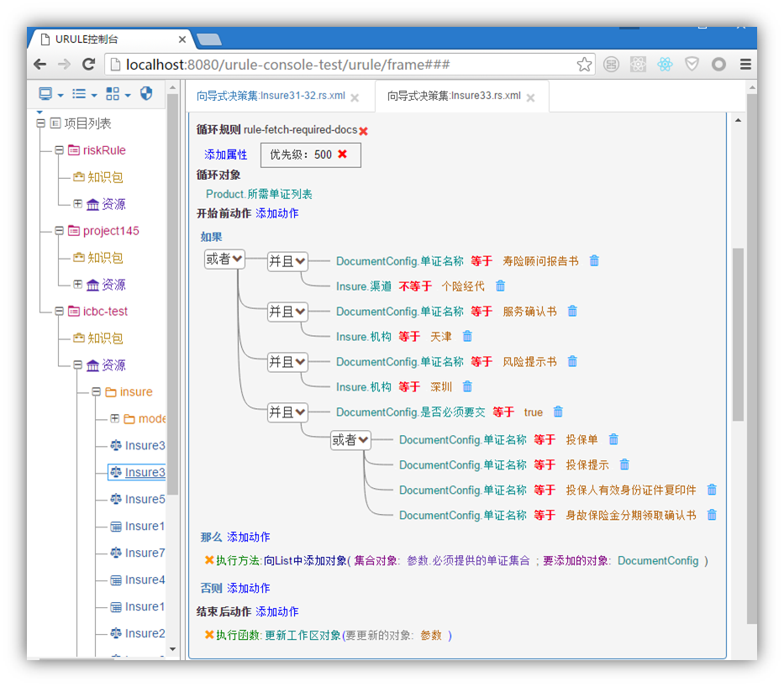Click the shield icon in sidebar toolbar
This screenshot has width=784, height=687.
[146, 93]
